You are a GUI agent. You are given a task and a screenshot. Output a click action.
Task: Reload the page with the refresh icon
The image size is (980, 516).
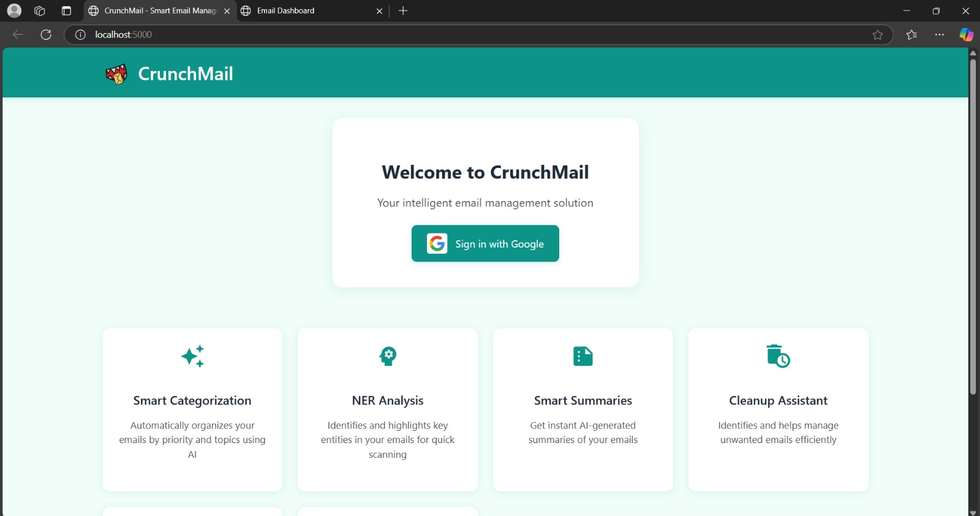coord(46,34)
